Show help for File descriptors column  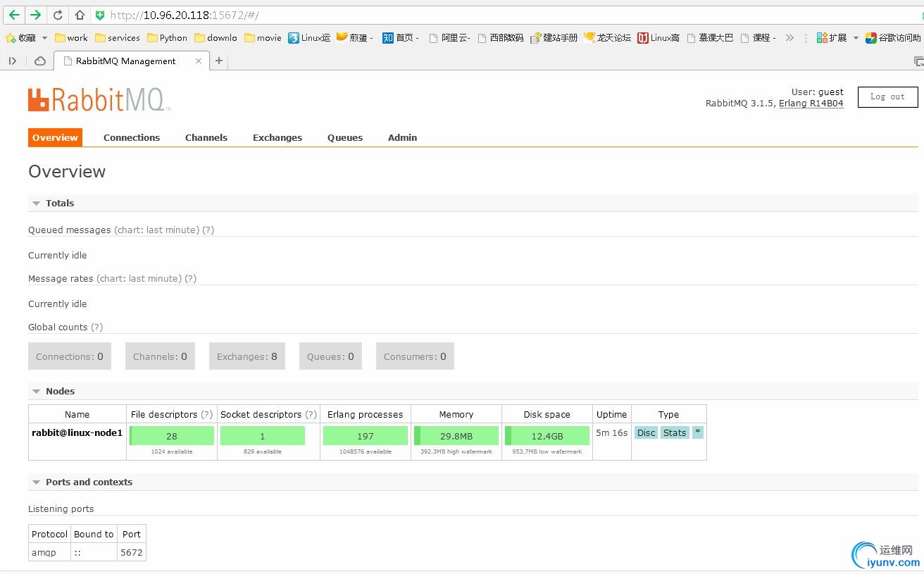(x=207, y=415)
